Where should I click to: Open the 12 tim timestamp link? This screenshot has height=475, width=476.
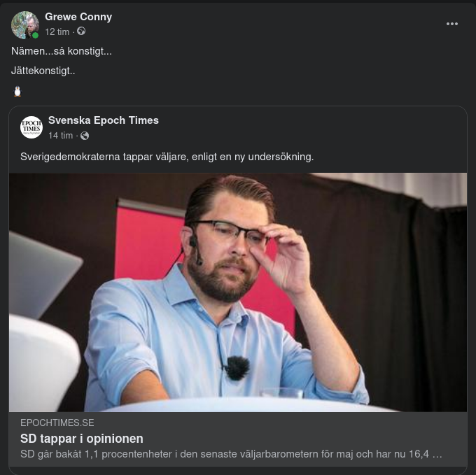(57, 32)
